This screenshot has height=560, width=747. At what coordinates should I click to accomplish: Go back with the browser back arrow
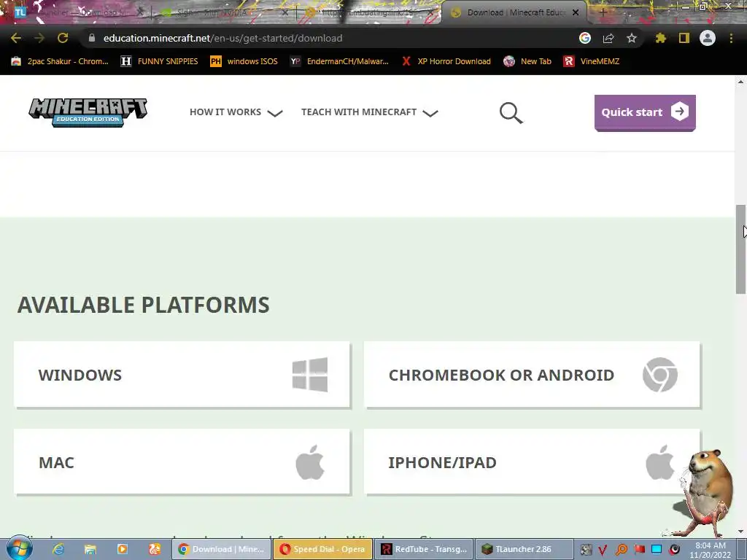[16, 38]
